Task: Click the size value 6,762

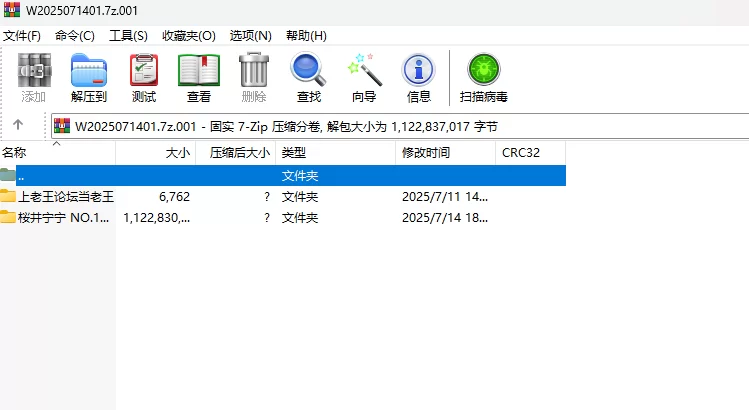Action: 174,196
